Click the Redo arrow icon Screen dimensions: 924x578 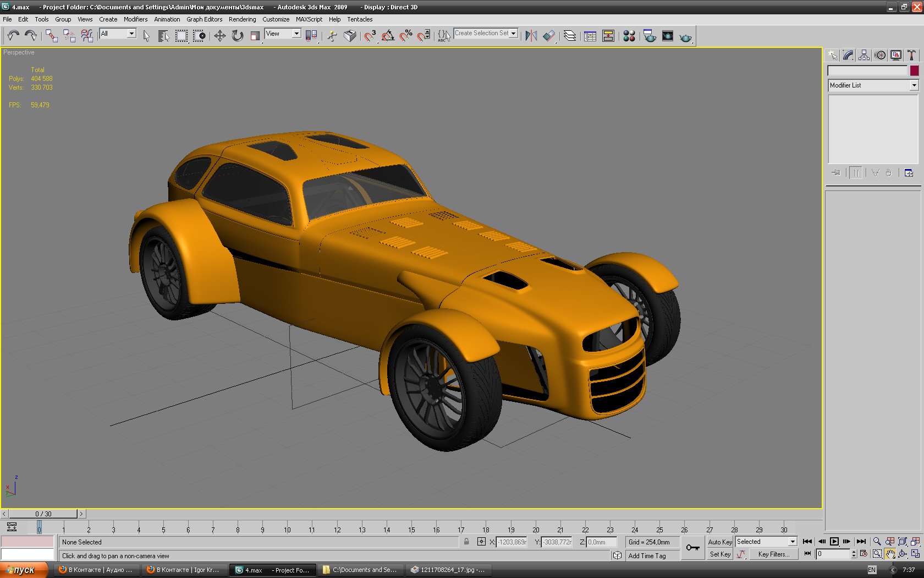tap(31, 36)
